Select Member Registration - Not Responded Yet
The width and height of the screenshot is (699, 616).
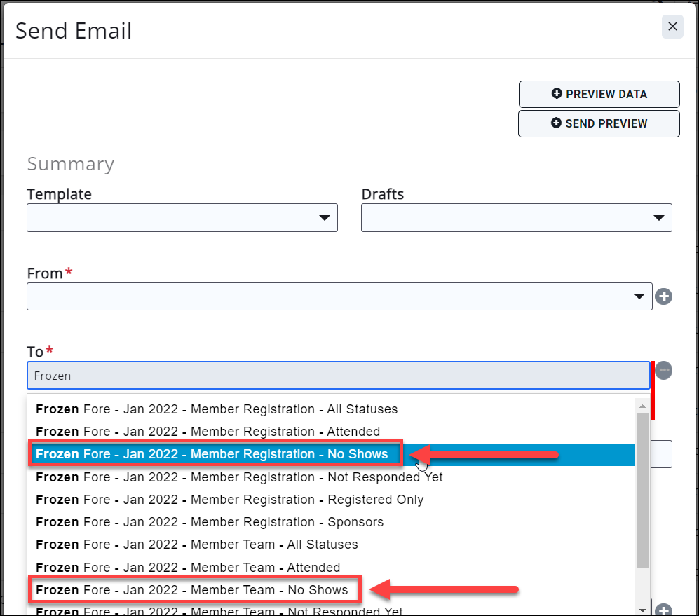pos(239,477)
